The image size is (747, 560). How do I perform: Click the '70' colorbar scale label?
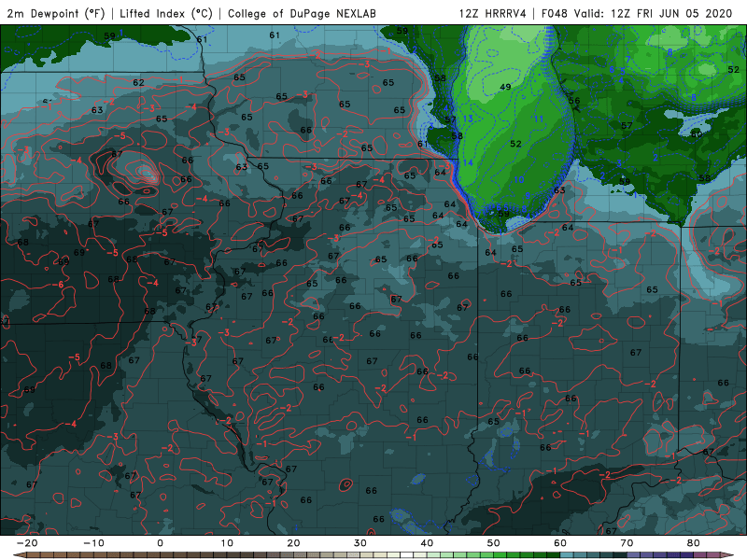click(627, 543)
